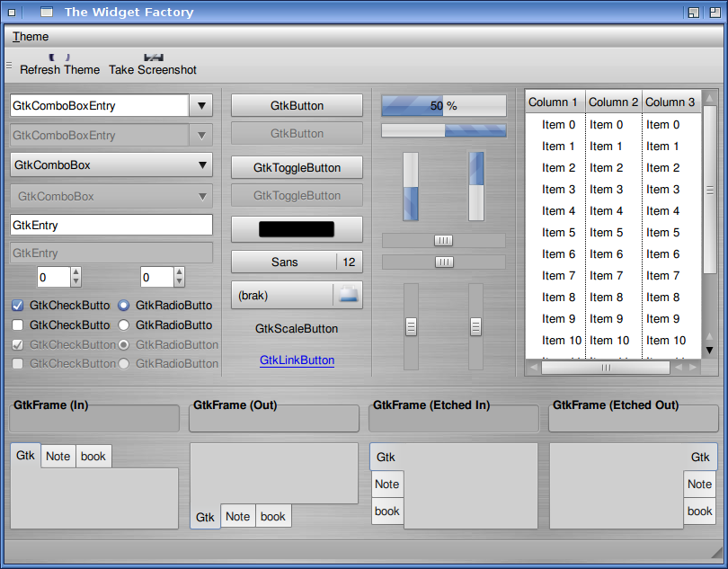Follow the GtkLinkButton link
Image resolution: width=728 pixels, height=569 pixels.
point(297,360)
